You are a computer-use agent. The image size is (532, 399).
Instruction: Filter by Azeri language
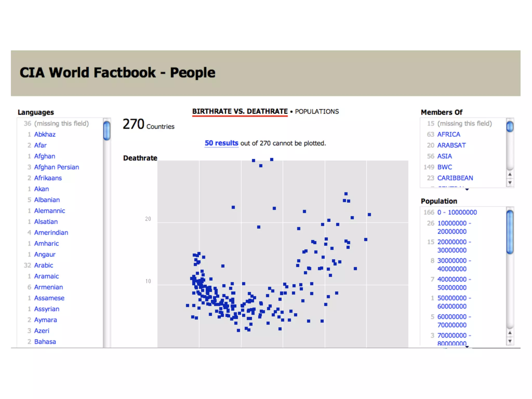coord(42,331)
